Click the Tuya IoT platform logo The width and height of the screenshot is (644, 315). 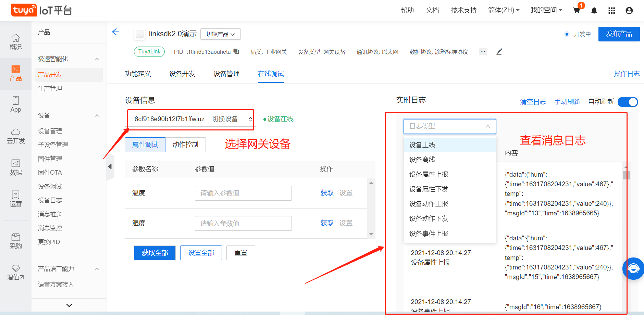[x=41, y=10]
